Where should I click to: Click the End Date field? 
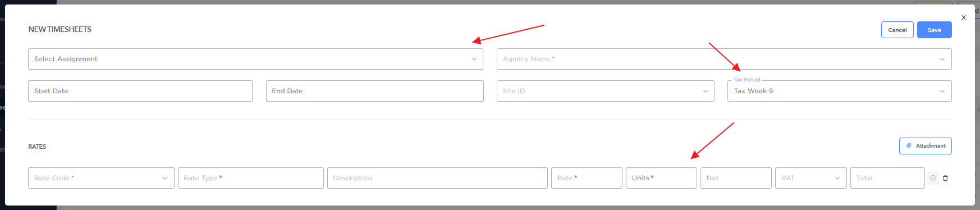click(x=375, y=91)
